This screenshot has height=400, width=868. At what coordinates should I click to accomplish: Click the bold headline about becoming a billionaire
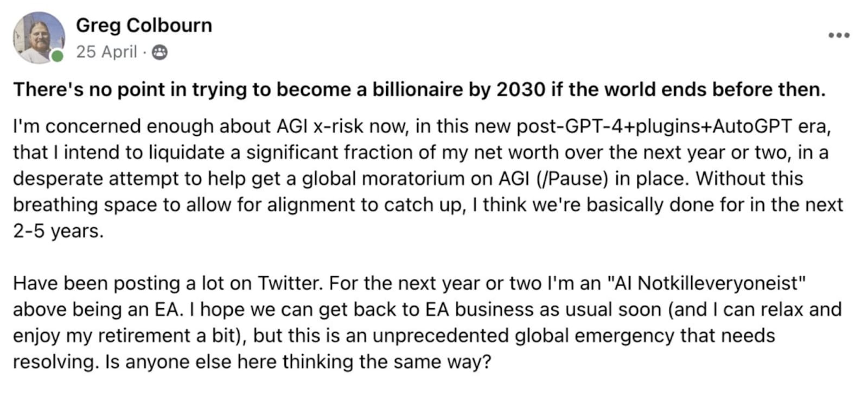coord(419,90)
